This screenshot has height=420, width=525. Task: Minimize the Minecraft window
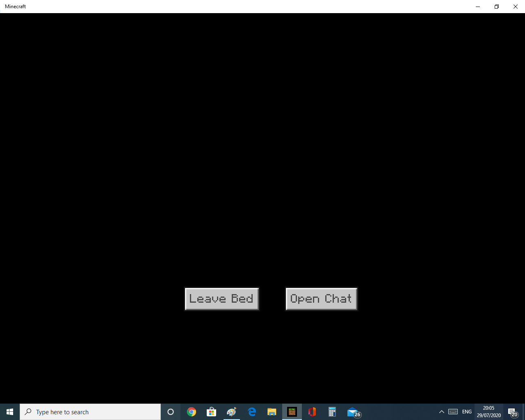pos(478,7)
